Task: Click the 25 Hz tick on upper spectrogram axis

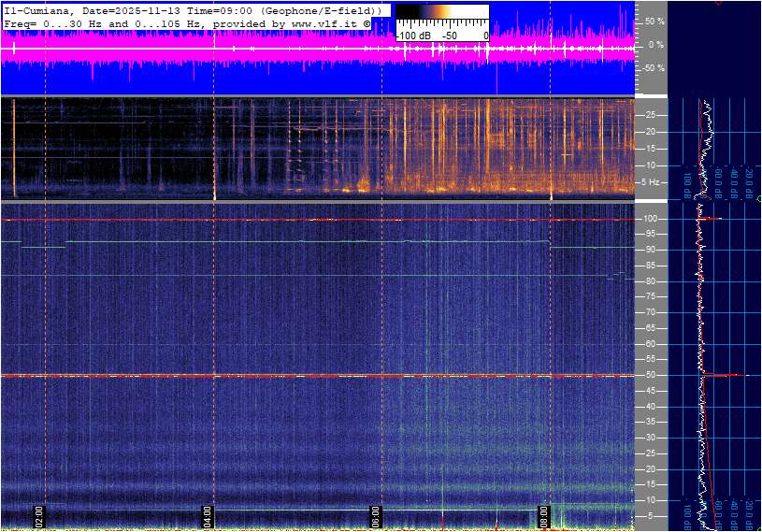Action: (649, 115)
